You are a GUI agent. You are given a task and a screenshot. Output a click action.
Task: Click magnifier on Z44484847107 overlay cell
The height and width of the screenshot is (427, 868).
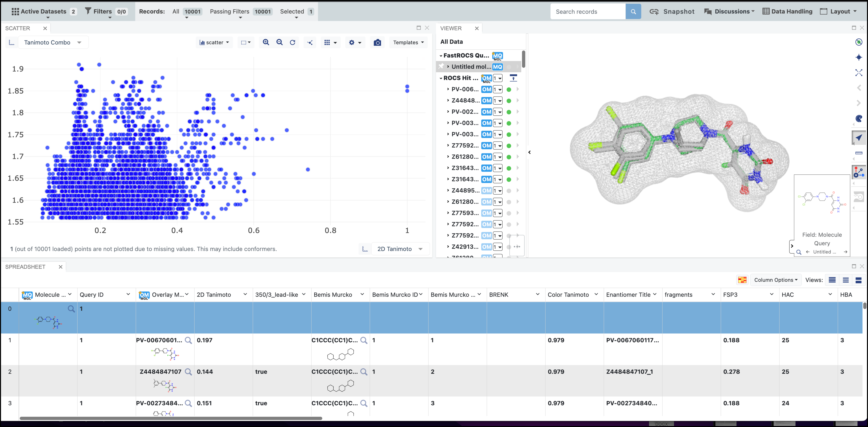[x=188, y=372]
